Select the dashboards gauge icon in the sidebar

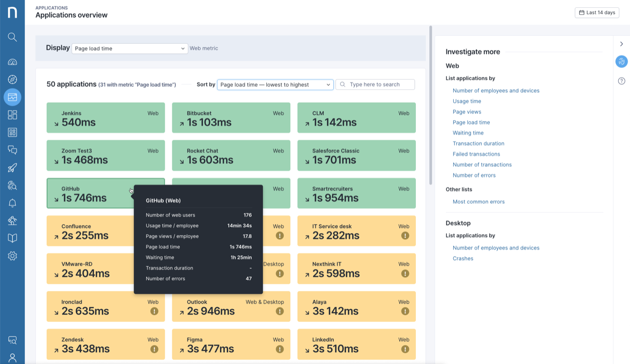pyautogui.click(x=12, y=61)
